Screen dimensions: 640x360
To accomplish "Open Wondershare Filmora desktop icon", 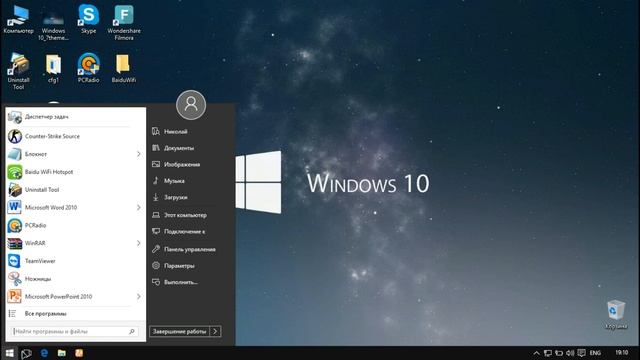I will [124, 22].
